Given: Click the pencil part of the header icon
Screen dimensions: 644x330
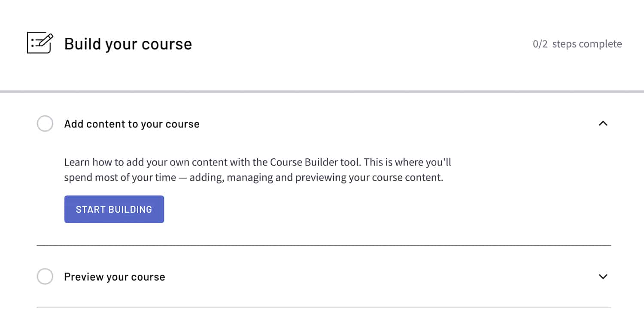Looking at the screenshot, I should pos(46,38).
